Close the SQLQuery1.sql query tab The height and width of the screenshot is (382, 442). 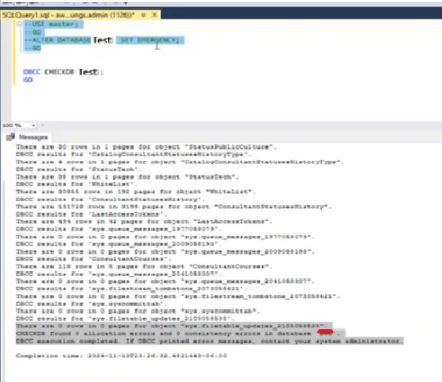coord(154,15)
